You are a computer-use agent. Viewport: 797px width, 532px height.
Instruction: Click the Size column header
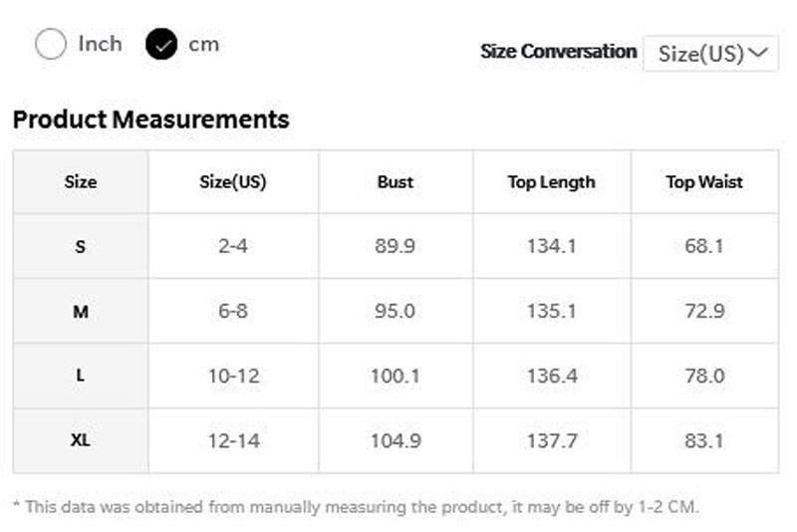click(x=81, y=182)
